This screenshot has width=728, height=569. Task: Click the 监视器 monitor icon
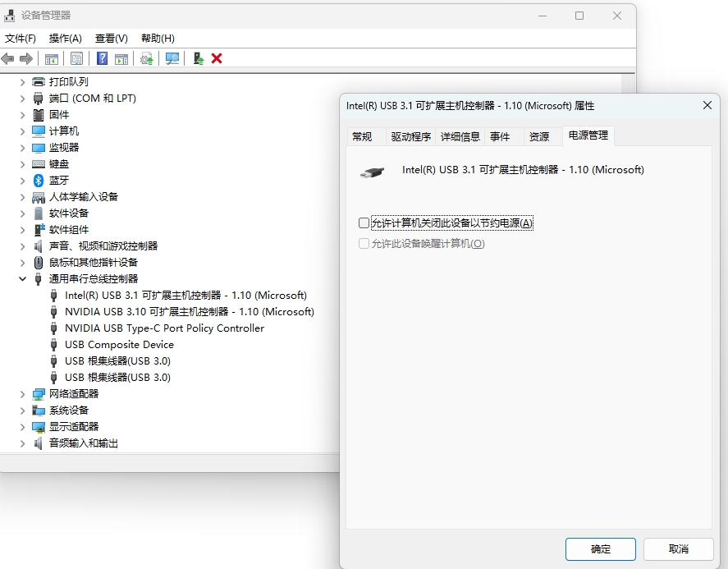point(39,148)
